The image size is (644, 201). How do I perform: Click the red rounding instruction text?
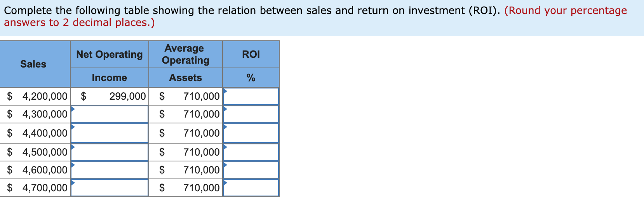point(566,10)
